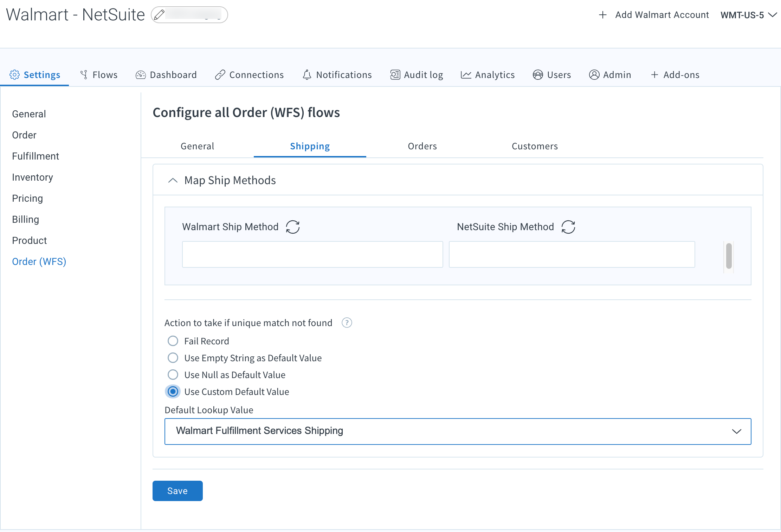Open help for unique match action
Viewport: 781px width, 532px height.
coord(347,323)
